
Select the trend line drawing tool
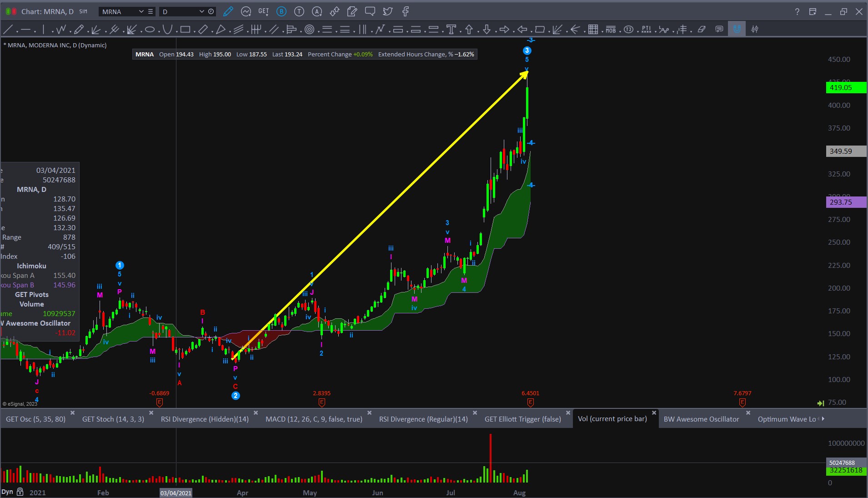point(8,30)
